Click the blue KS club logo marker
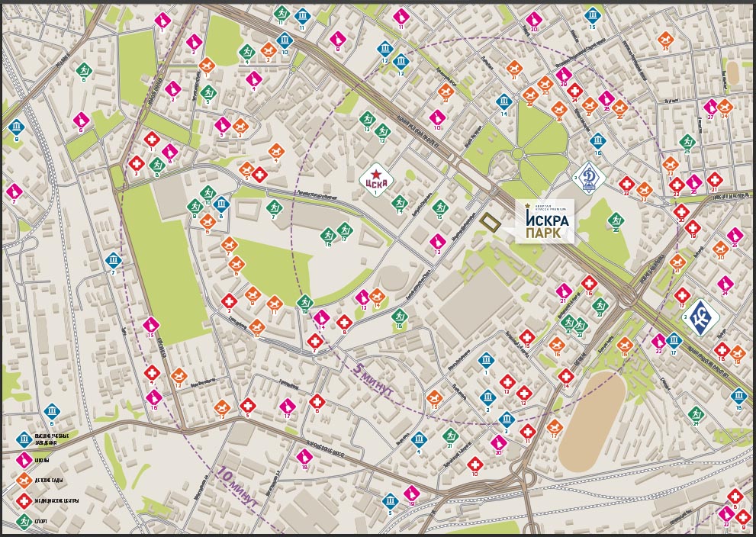 (x=702, y=317)
